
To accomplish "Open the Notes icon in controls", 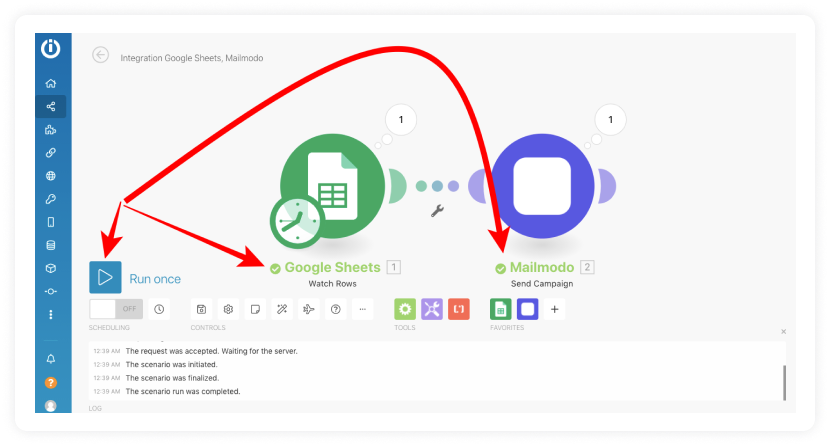I will tap(255, 310).
